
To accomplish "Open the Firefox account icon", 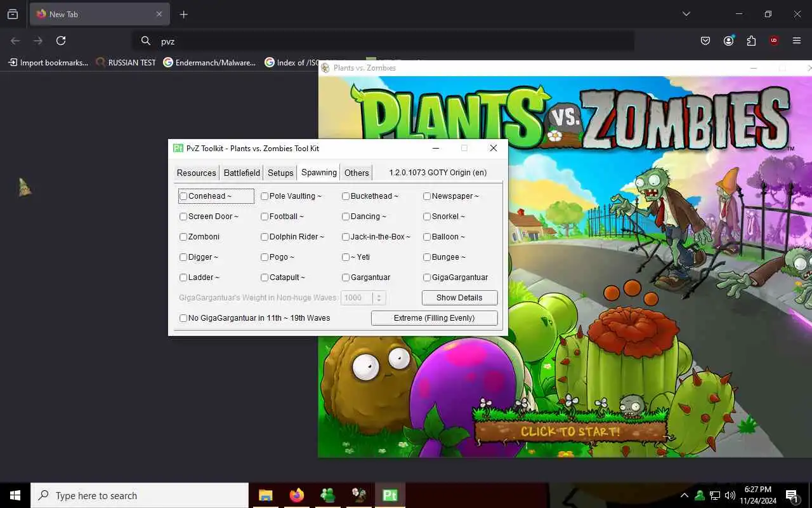I will coord(728,41).
